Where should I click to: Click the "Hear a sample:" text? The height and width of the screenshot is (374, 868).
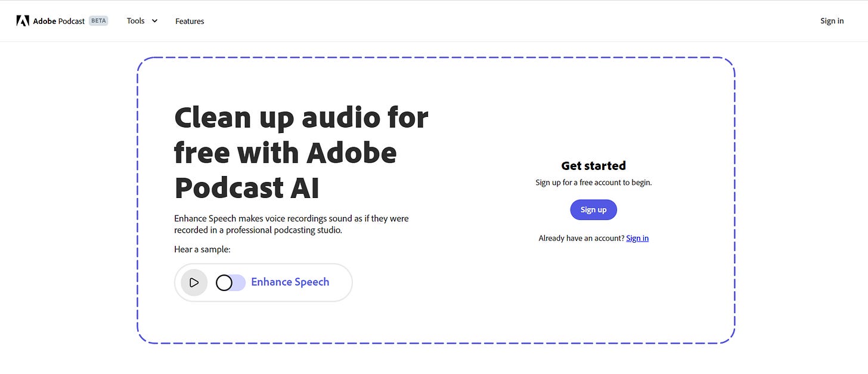click(202, 249)
